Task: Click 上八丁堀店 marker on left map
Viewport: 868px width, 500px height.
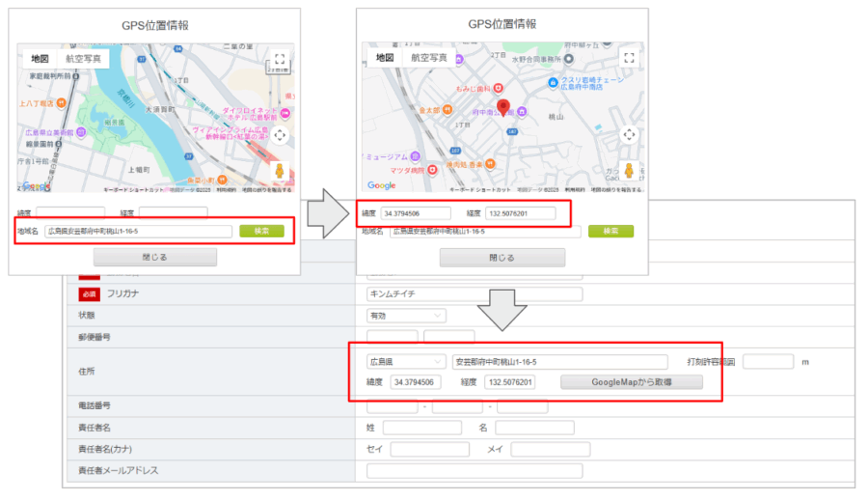Action: coord(62,102)
